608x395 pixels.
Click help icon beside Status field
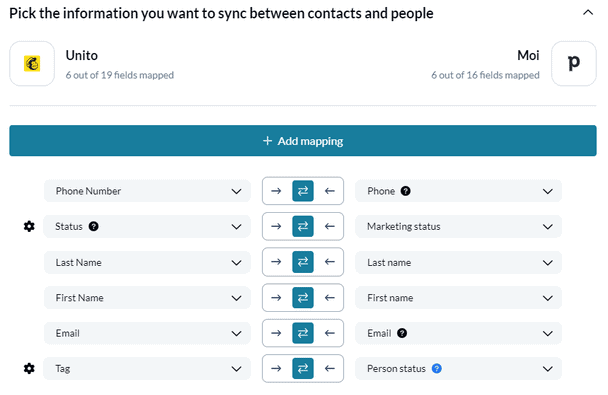tap(93, 226)
